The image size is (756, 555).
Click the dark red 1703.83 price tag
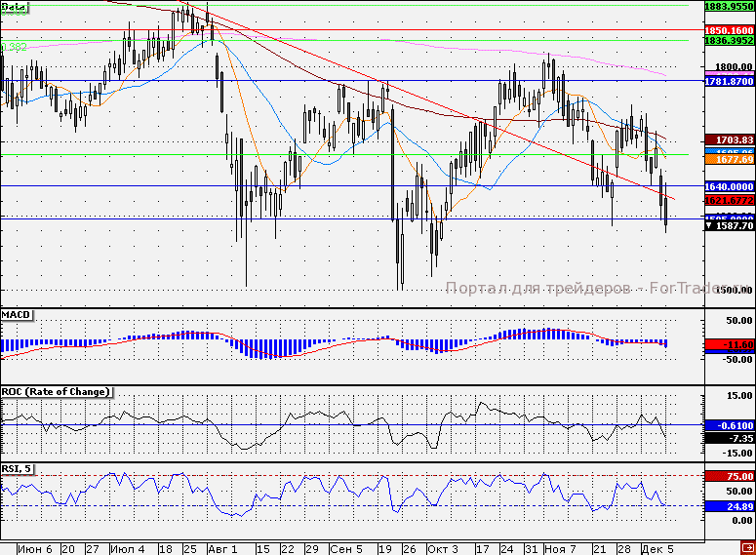pyautogui.click(x=729, y=139)
